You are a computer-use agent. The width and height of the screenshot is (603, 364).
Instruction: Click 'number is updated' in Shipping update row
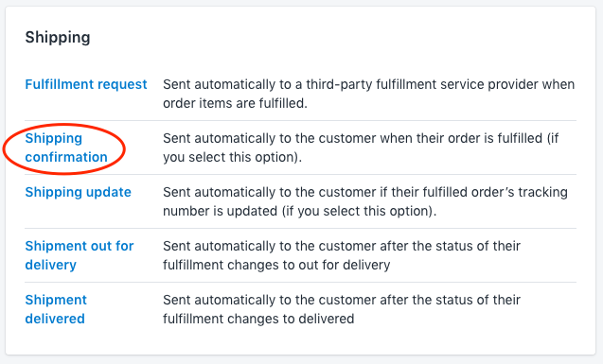click(220, 211)
